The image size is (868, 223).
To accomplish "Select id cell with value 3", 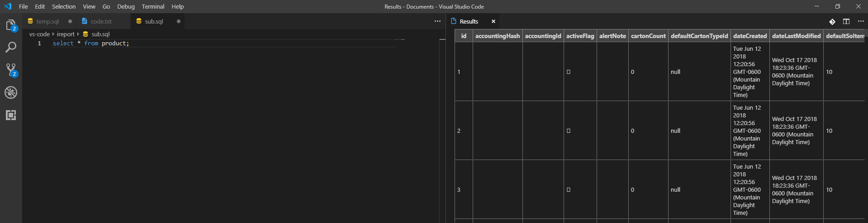I will [464, 190].
